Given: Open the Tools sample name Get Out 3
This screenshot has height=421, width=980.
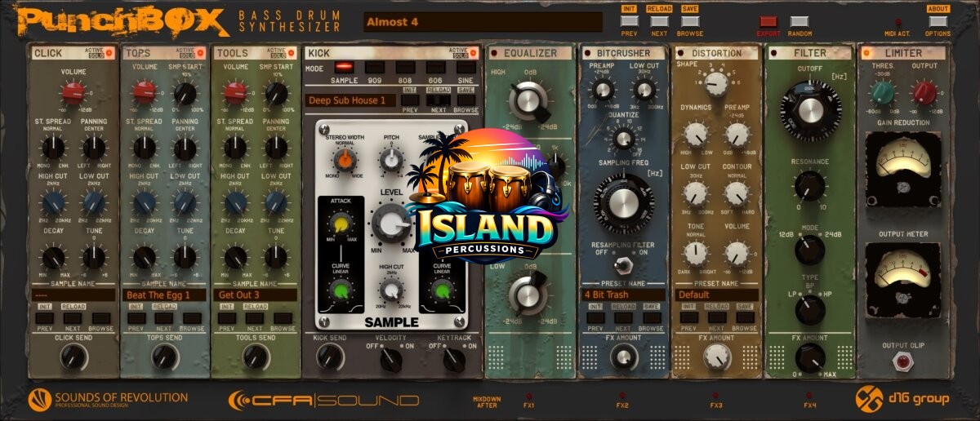Looking at the screenshot, I should coord(255,295).
